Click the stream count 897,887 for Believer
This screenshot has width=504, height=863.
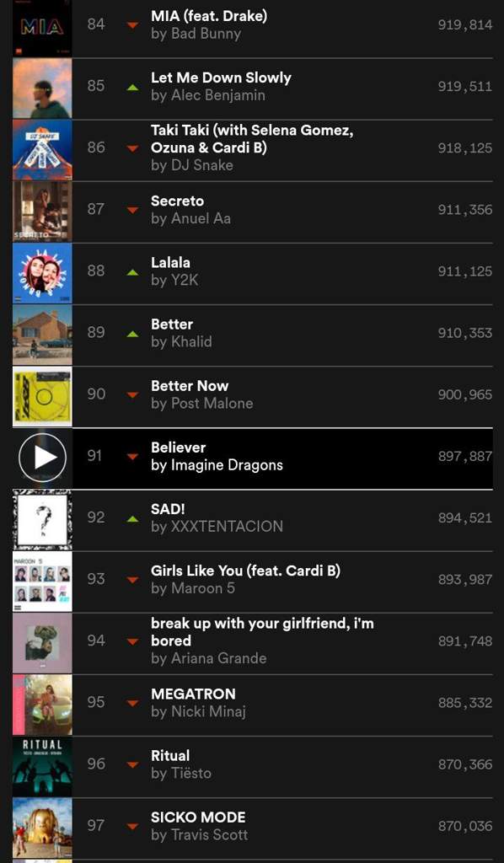(x=465, y=456)
